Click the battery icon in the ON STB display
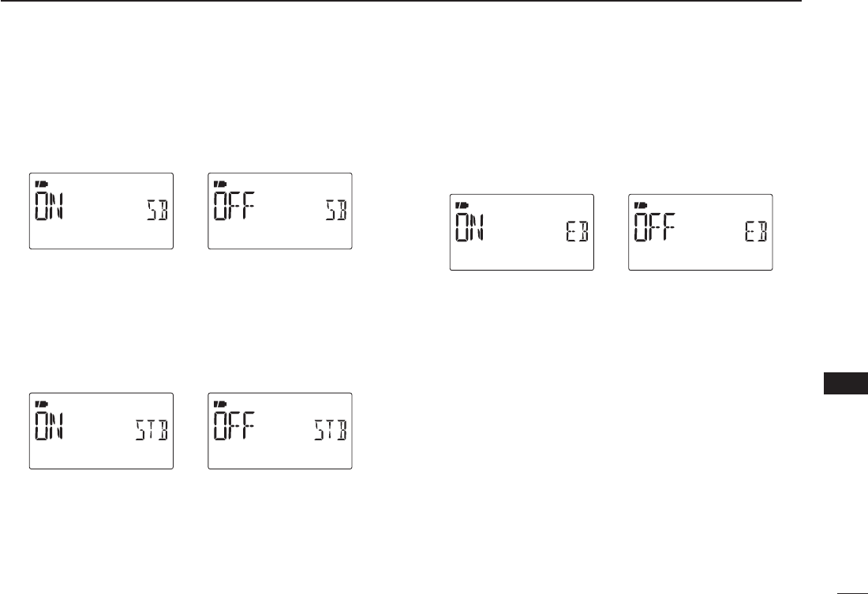868x594 pixels. click(42, 404)
